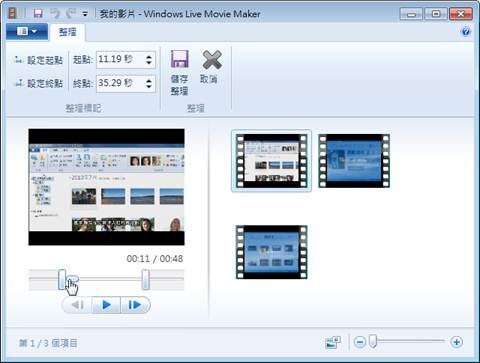Maximize the Movie Maker window
The image size is (480, 363).
436,14
